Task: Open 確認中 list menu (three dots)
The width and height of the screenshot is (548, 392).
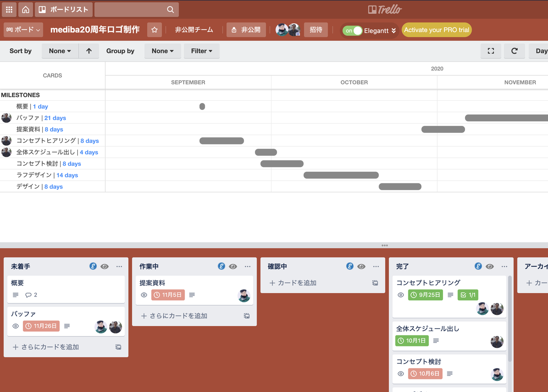Action: coord(376,267)
